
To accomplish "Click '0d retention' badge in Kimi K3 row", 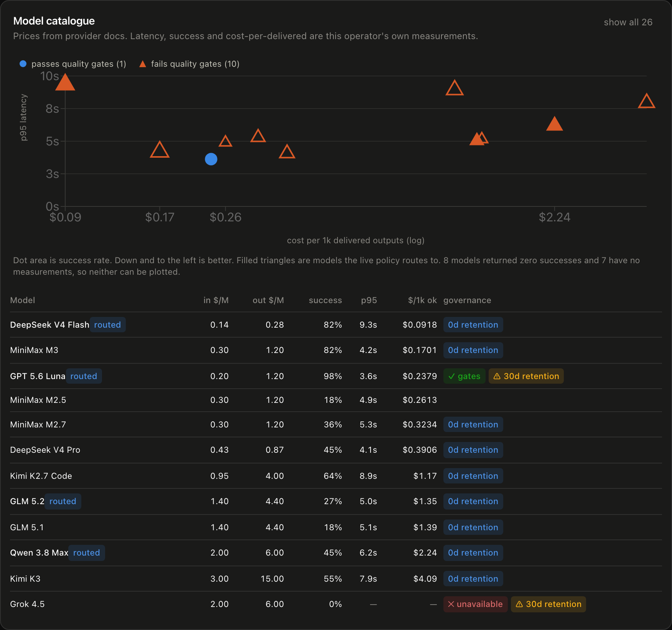I will 473,579.
